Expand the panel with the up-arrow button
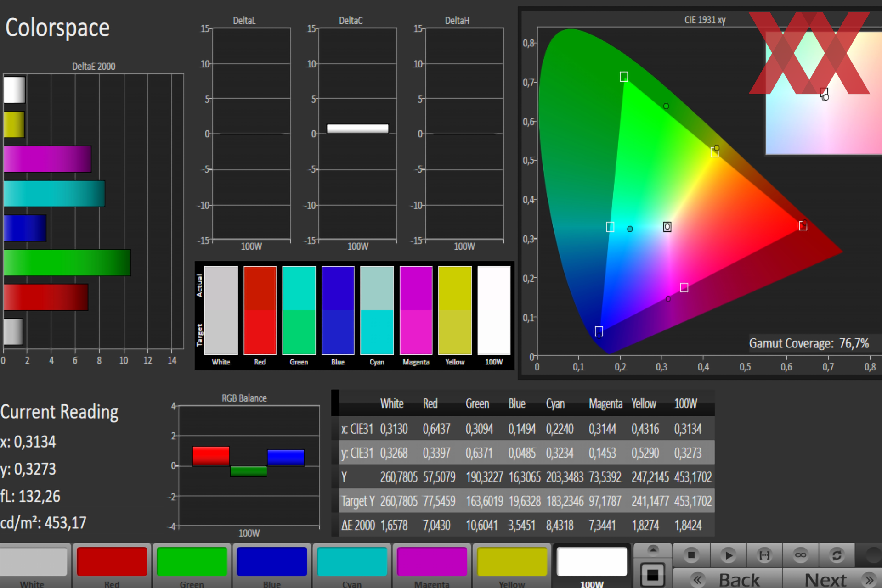The height and width of the screenshot is (588, 882). point(653,550)
